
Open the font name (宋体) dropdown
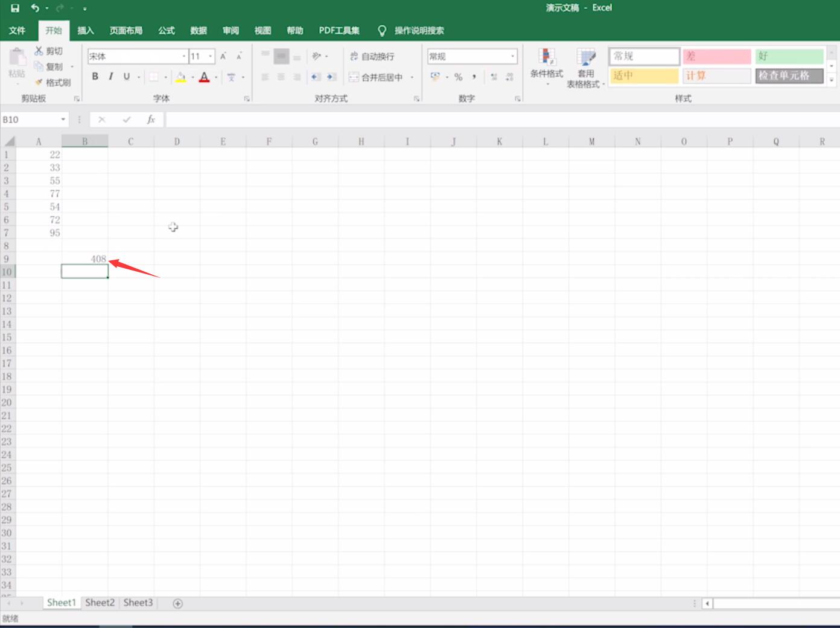click(x=184, y=56)
